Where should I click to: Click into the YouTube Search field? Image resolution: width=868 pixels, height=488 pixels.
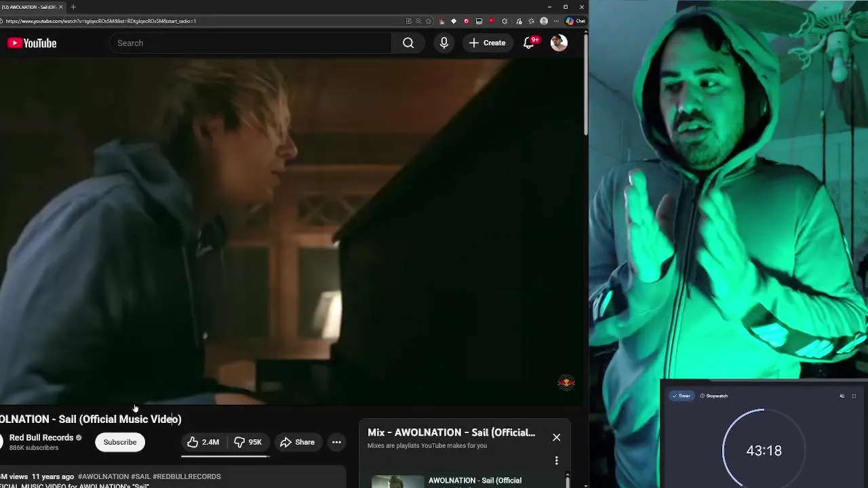click(x=251, y=43)
